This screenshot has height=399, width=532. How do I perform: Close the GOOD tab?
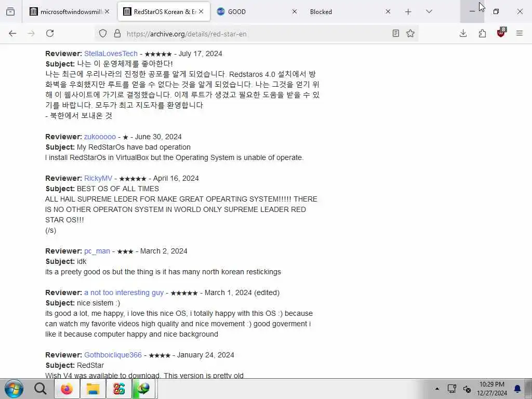click(295, 11)
